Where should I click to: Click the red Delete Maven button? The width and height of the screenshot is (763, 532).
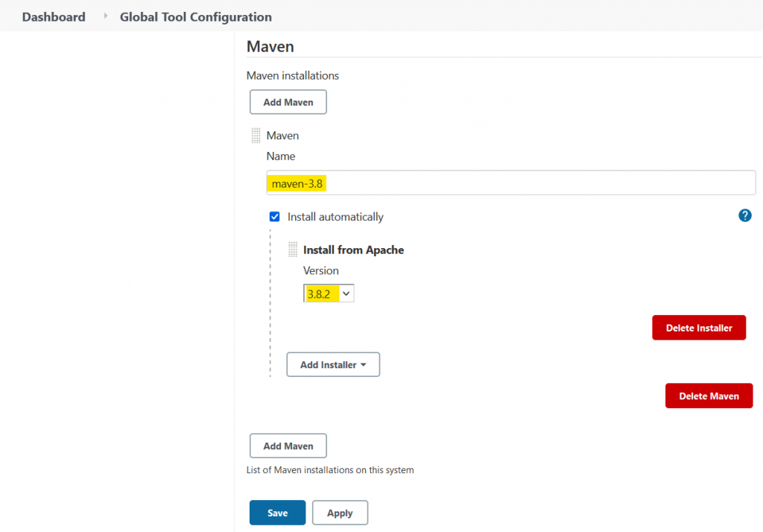(x=709, y=396)
